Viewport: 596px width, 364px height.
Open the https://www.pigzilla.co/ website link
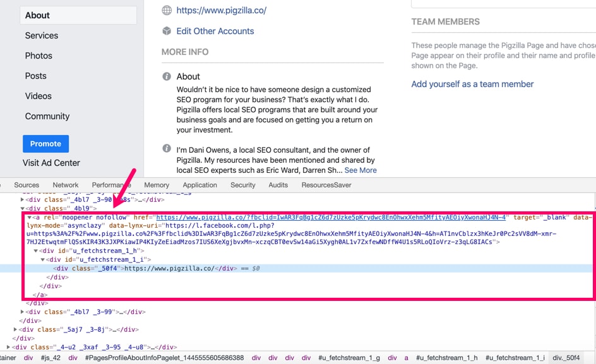[x=221, y=10]
